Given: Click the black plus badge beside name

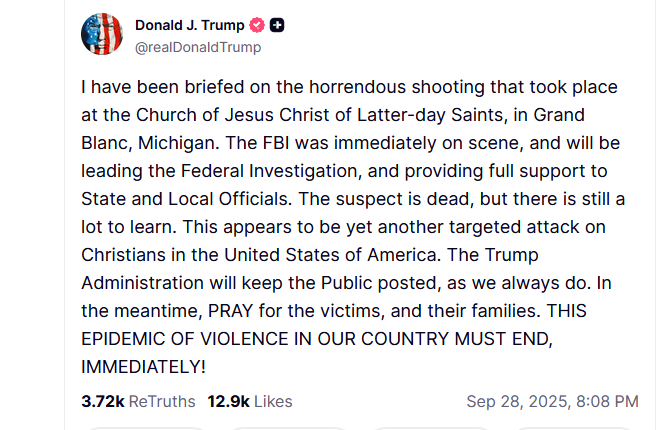Looking at the screenshot, I should pos(277,25).
